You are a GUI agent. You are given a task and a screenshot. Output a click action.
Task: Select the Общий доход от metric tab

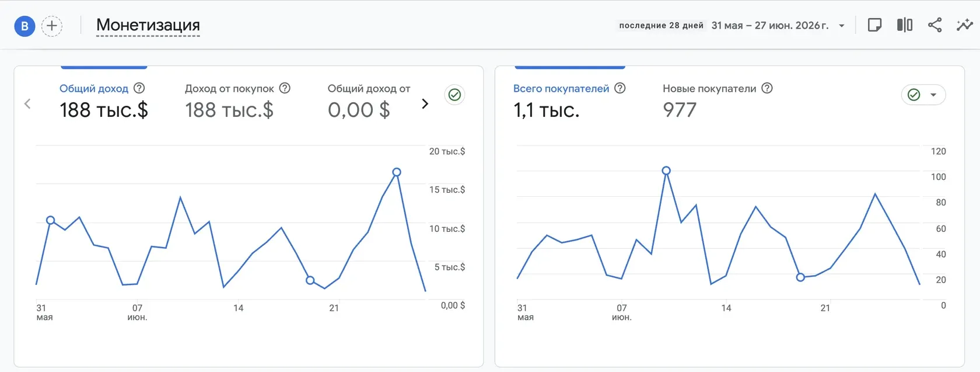(369, 89)
